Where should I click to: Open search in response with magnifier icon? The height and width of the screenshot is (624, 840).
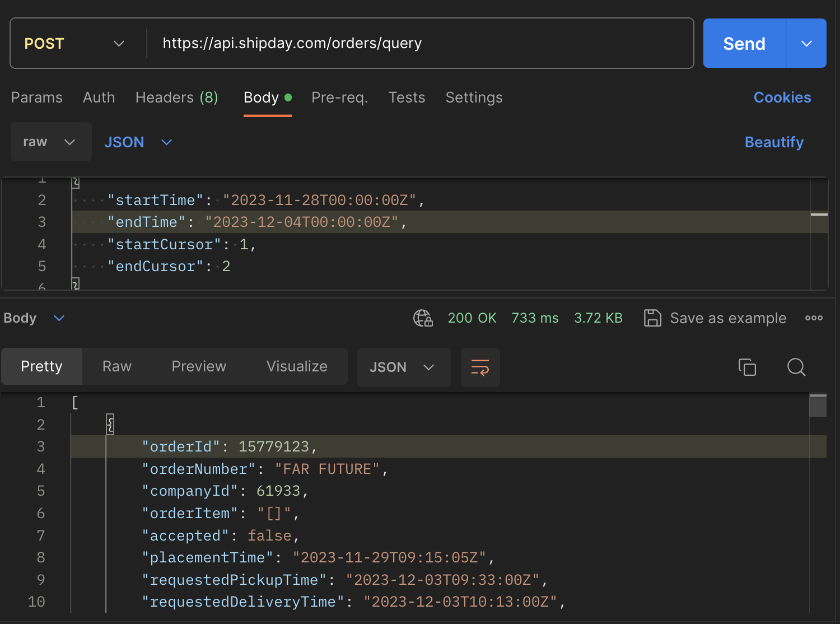[796, 367]
